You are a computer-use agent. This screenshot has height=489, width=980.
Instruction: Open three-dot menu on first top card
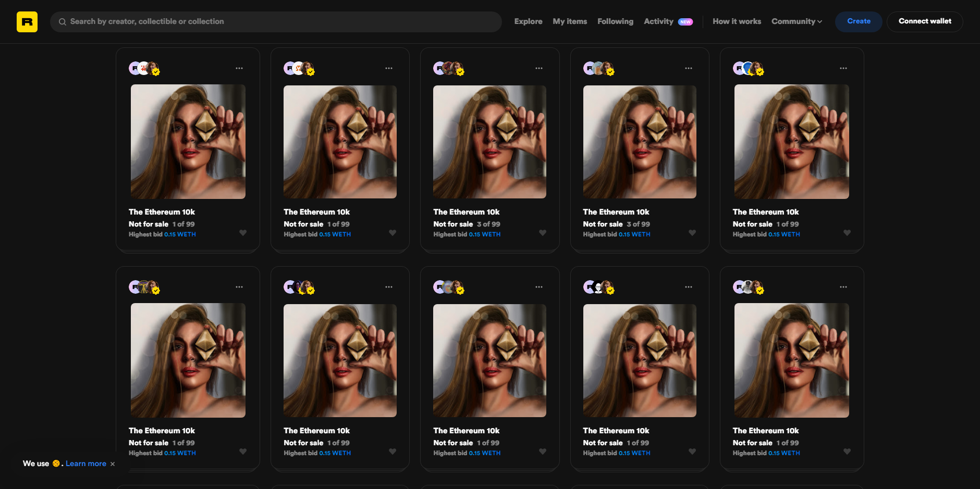pos(239,68)
